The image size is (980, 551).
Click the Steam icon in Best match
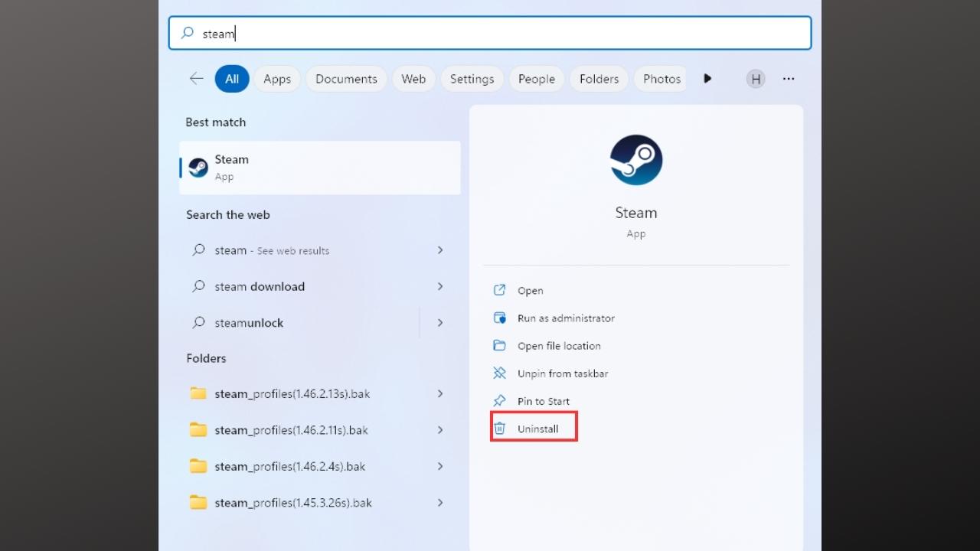pos(198,168)
